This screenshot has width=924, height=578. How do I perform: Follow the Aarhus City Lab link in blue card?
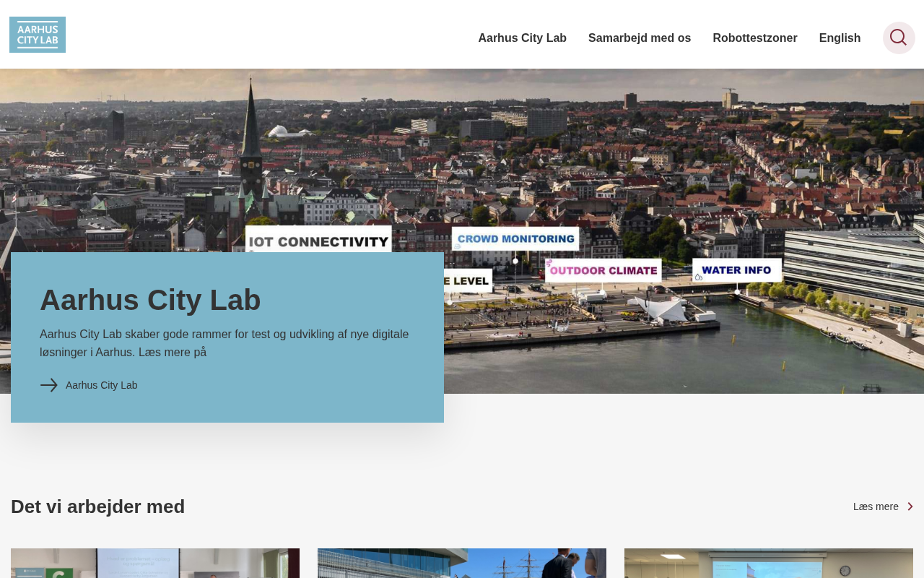101,385
